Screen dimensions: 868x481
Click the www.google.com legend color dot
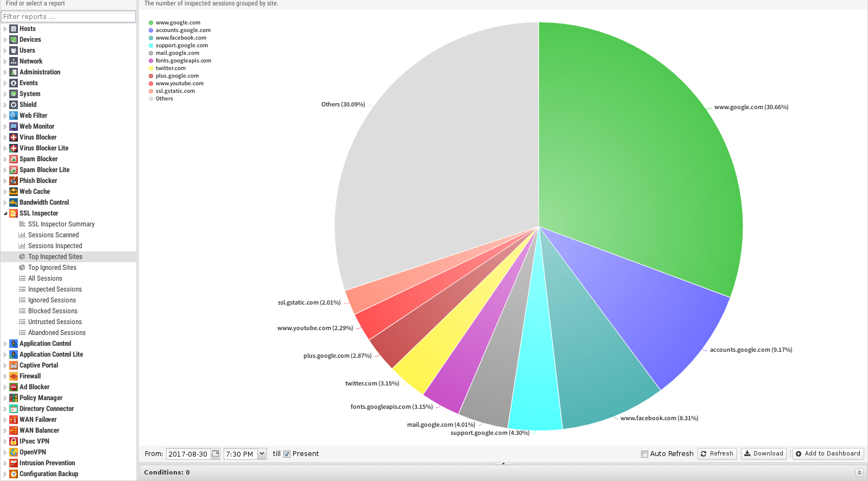point(151,23)
